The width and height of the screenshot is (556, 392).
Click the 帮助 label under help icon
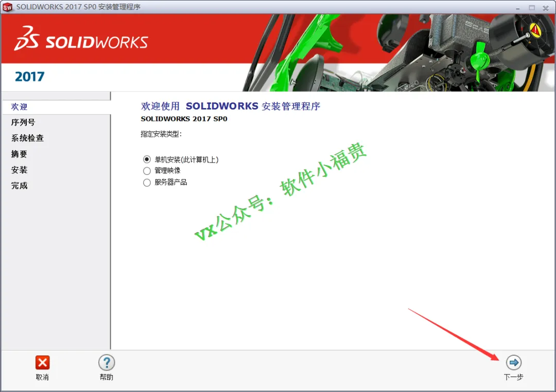(x=107, y=377)
